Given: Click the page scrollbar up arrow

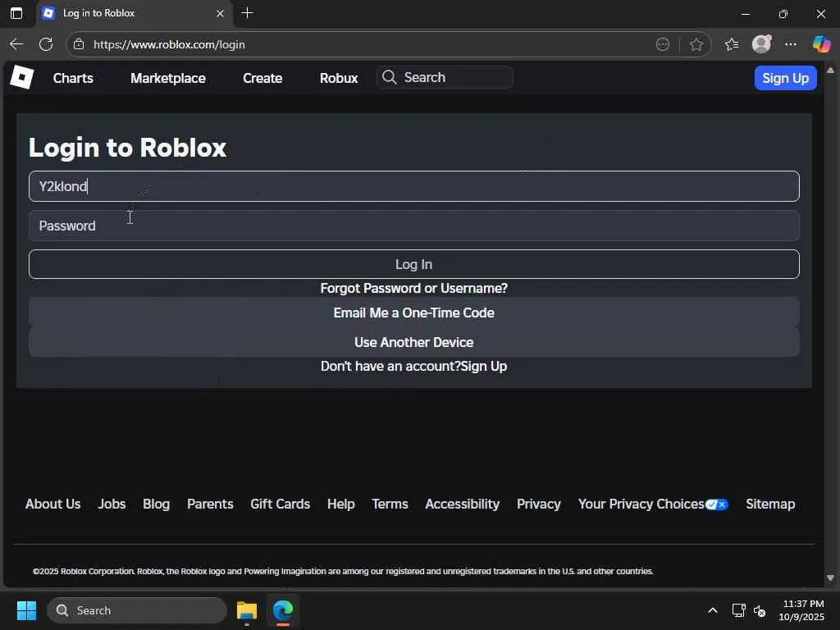Looking at the screenshot, I should click(830, 71).
